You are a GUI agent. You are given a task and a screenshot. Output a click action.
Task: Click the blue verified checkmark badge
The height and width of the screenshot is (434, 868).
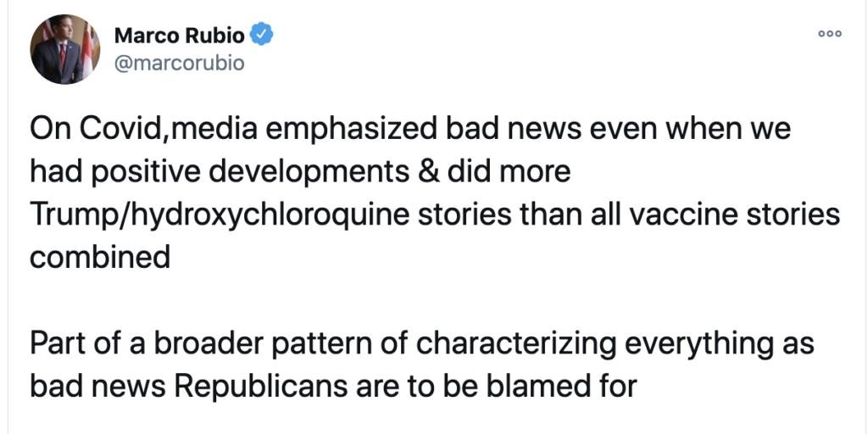tap(264, 35)
